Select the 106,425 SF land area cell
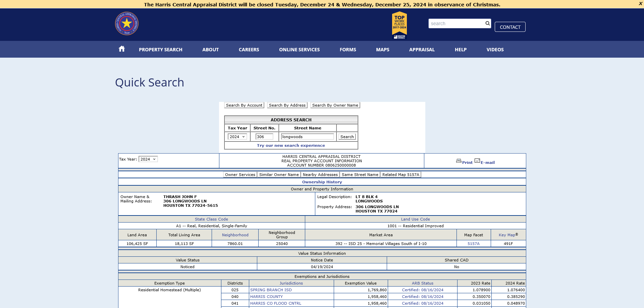The width and height of the screenshot is (644, 308). [137, 244]
